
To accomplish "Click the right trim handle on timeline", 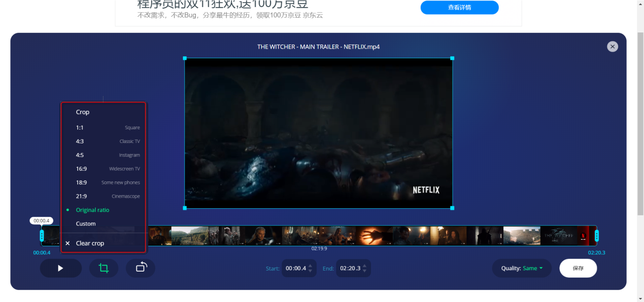I will (x=597, y=236).
